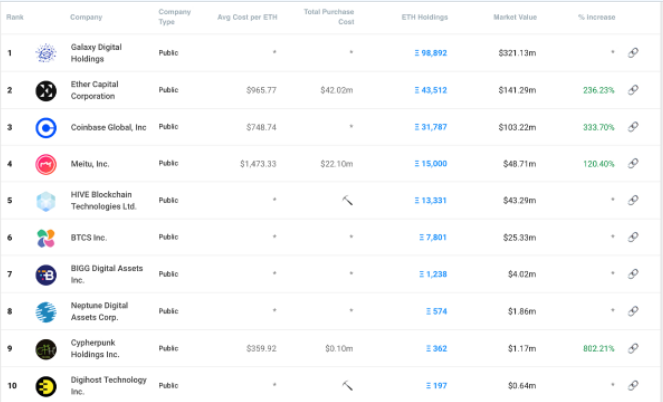This screenshot has width=663, height=402.
Task: Open link icon for Meitu, Inc. row
Action: click(633, 164)
